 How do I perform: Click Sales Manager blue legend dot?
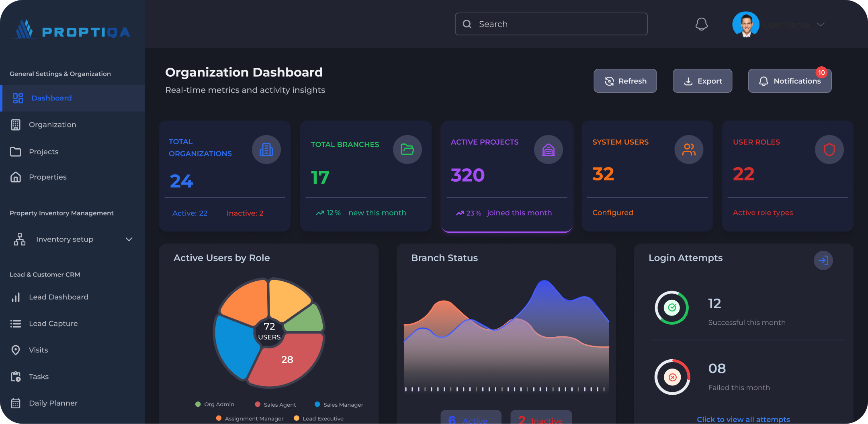pos(317,404)
